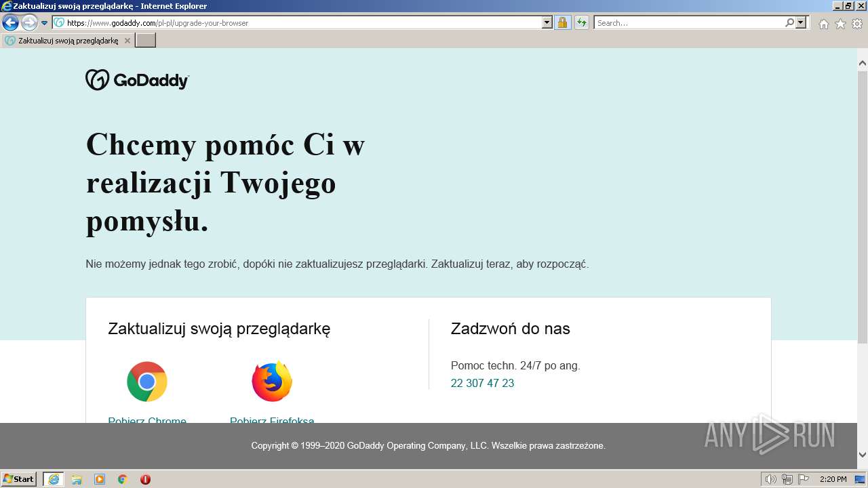The image size is (868, 488).
Task: Click the Firefox browser icon
Action: (x=272, y=382)
